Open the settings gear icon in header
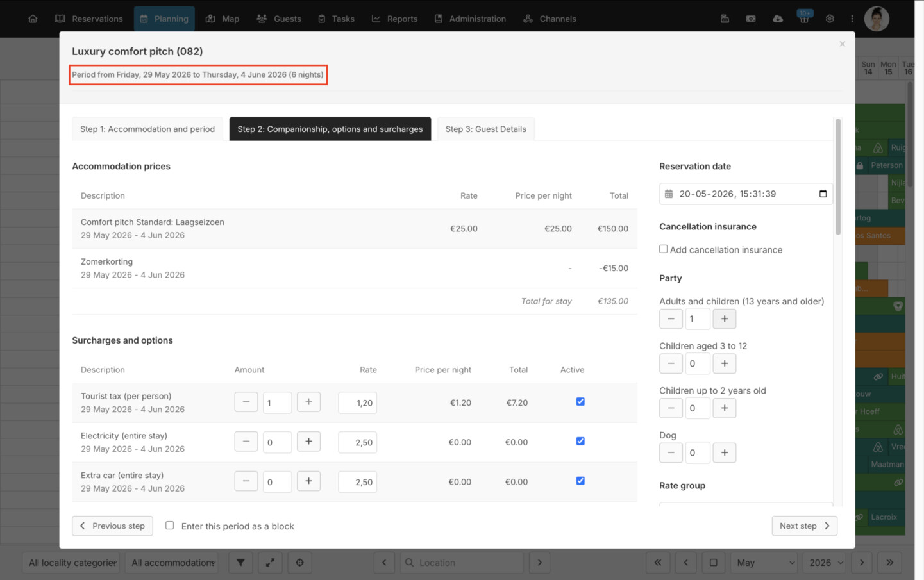This screenshot has height=580, width=924. 830,19
